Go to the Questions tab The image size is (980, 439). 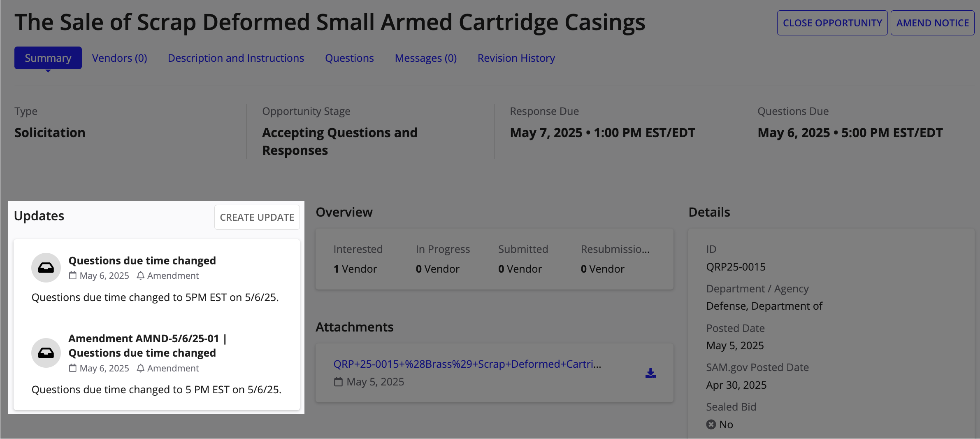349,58
